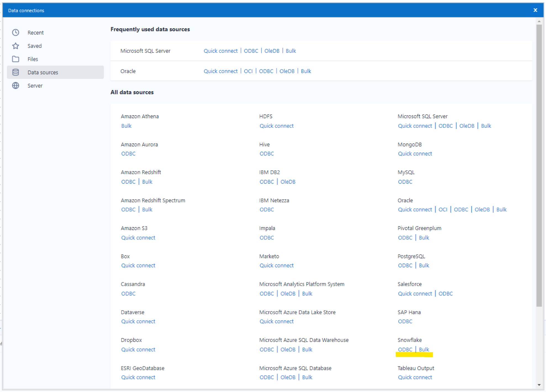The width and height of the screenshot is (546, 392).
Task: Quick connect to frequently used Microsoft SQL Server
Action: click(x=220, y=51)
